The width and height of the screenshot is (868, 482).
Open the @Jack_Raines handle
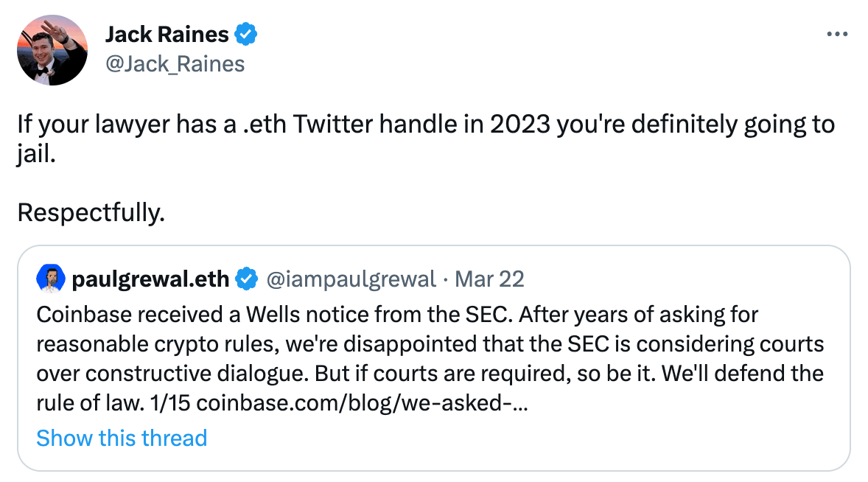pyautogui.click(x=175, y=64)
